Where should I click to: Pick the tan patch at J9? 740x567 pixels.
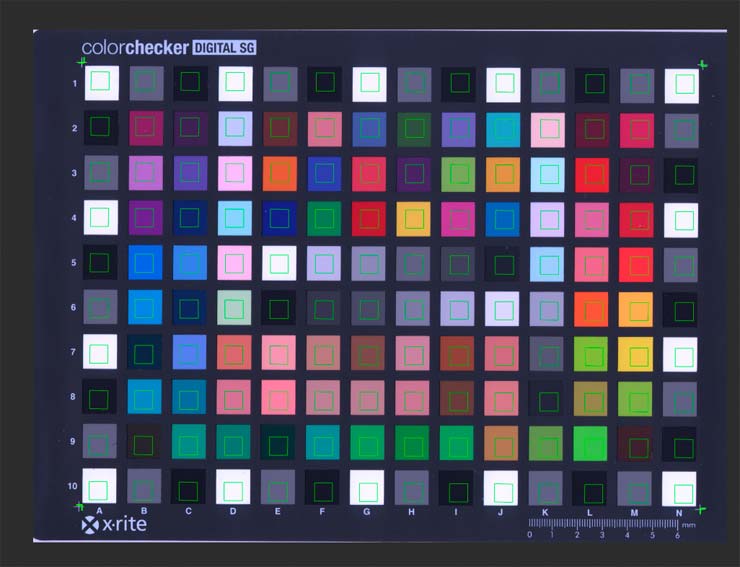501,443
